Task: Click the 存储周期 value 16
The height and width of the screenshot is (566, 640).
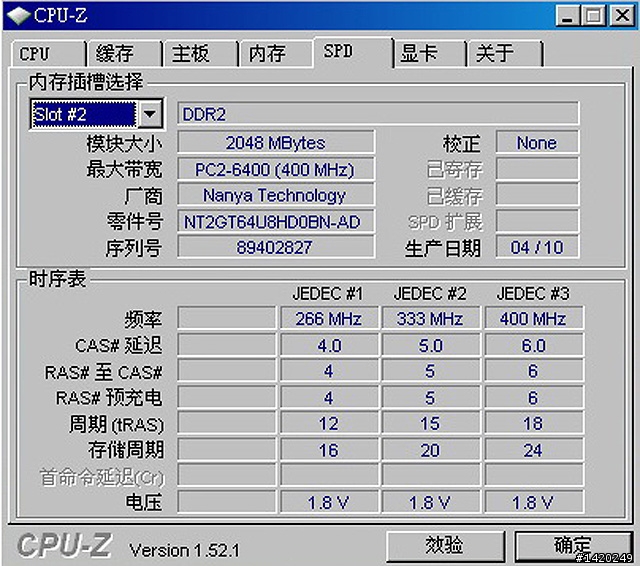Action: (329, 450)
